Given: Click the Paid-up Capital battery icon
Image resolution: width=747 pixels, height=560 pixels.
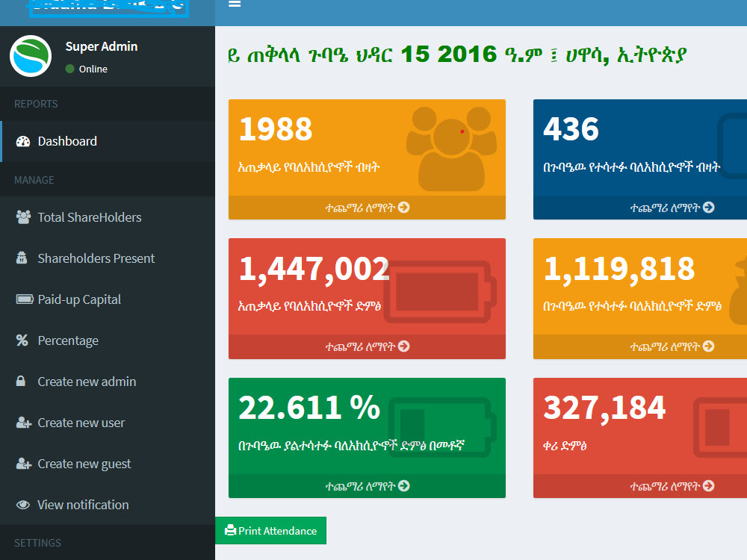Looking at the screenshot, I should [x=25, y=299].
